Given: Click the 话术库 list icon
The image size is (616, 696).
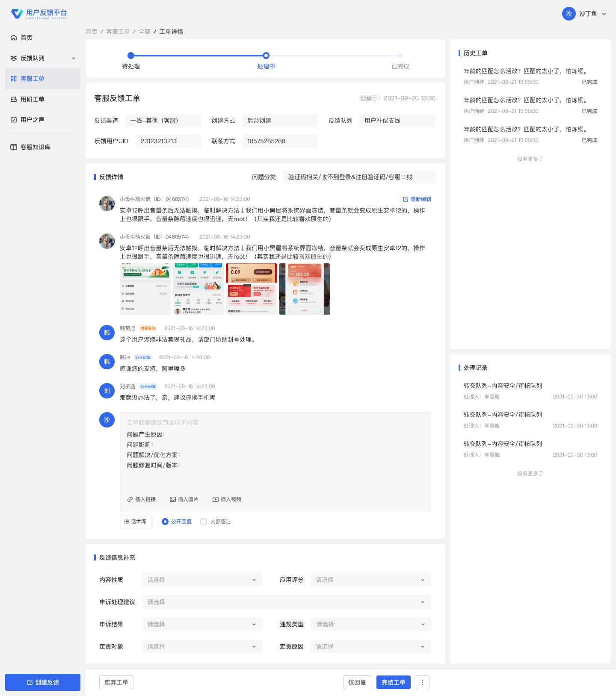Looking at the screenshot, I should 127,522.
